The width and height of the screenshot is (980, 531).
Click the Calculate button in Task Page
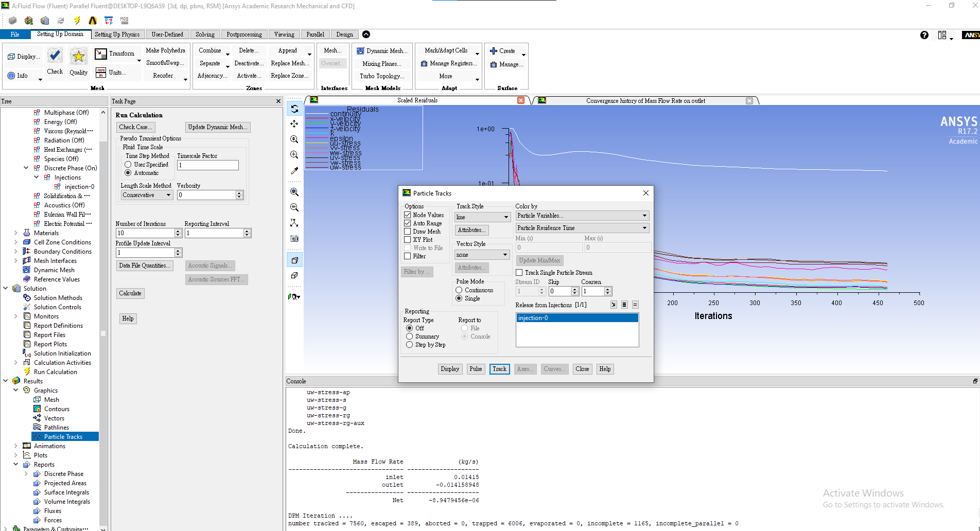130,293
